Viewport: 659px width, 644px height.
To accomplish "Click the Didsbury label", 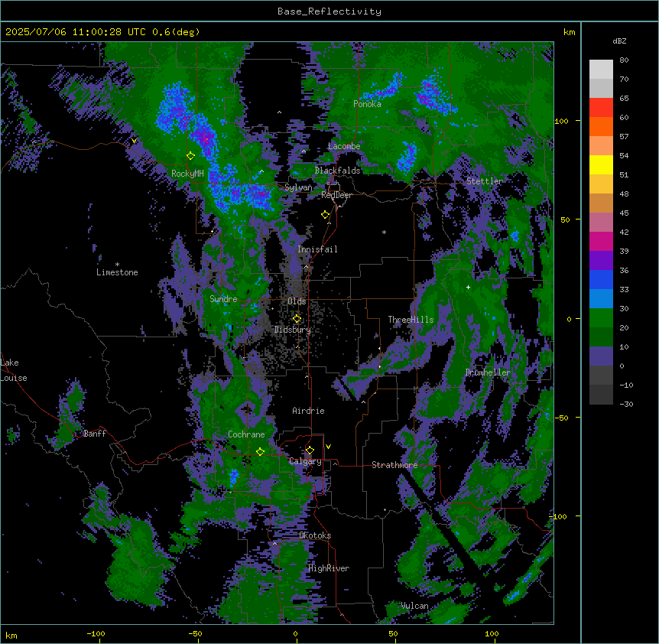I will [x=292, y=330].
